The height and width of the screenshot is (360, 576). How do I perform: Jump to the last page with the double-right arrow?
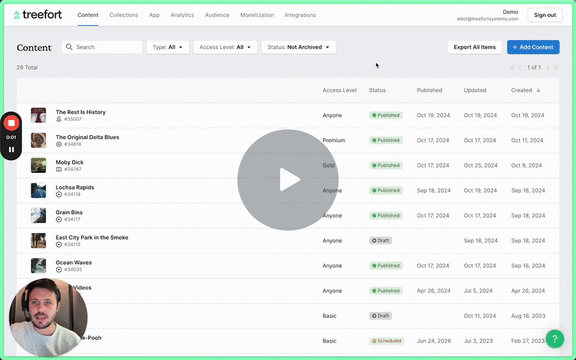(x=556, y=67)
